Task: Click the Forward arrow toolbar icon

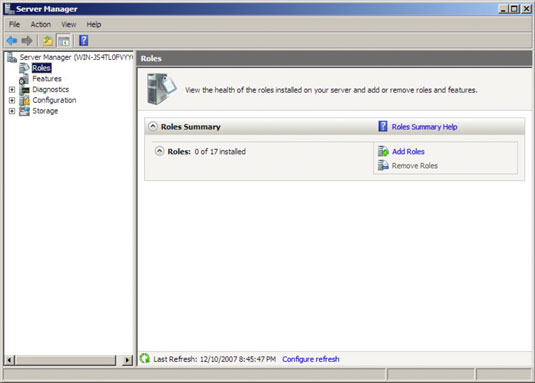Action: click(x=27, y=41)
